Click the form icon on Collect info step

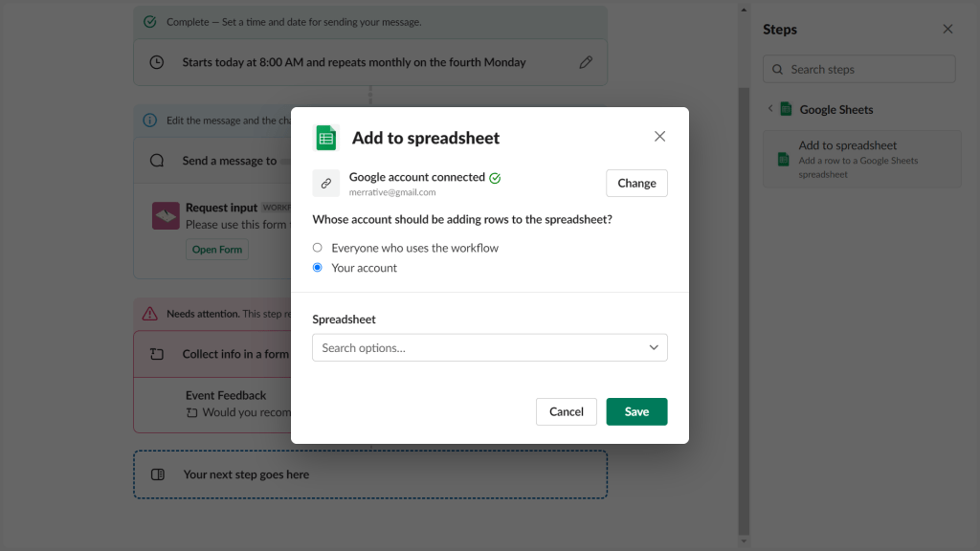157,353
